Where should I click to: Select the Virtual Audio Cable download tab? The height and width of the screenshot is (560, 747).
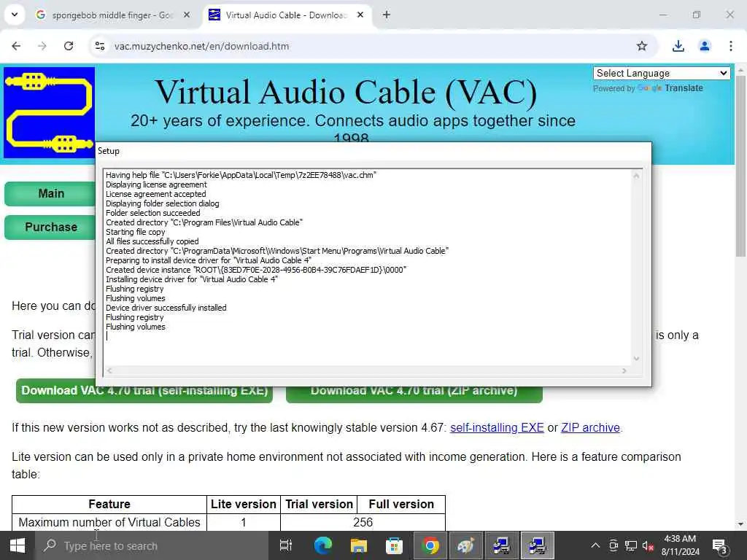click(286, 15)
